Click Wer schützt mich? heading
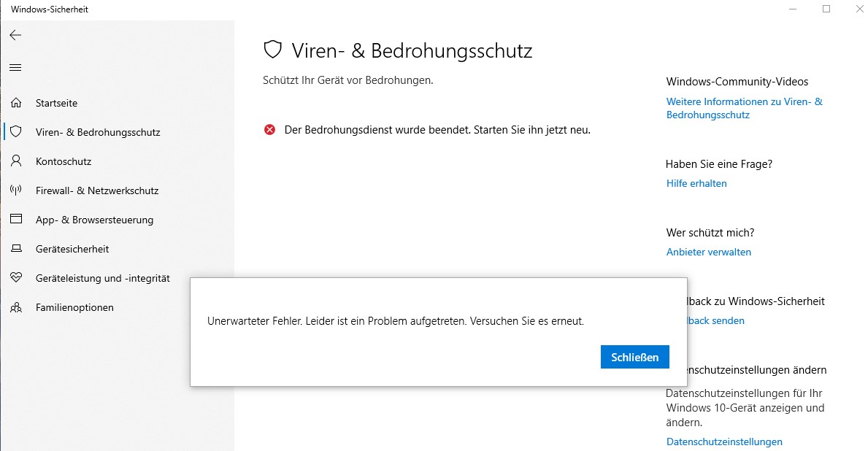 tap(710, 233)
